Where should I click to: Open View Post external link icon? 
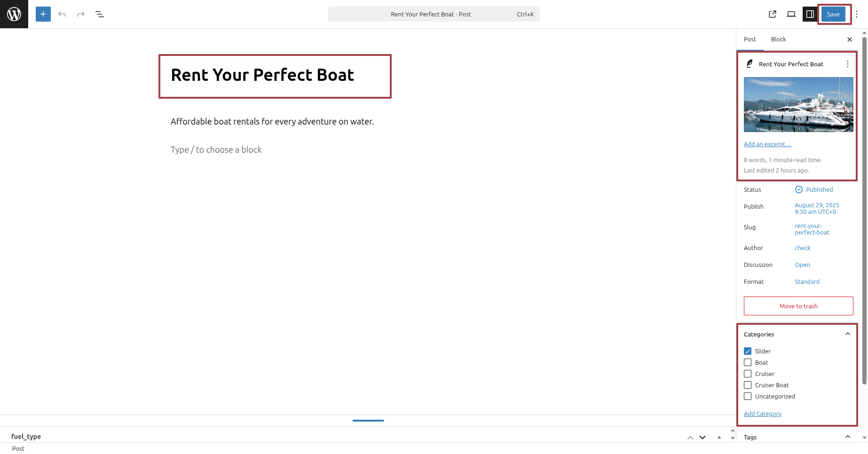773,14
